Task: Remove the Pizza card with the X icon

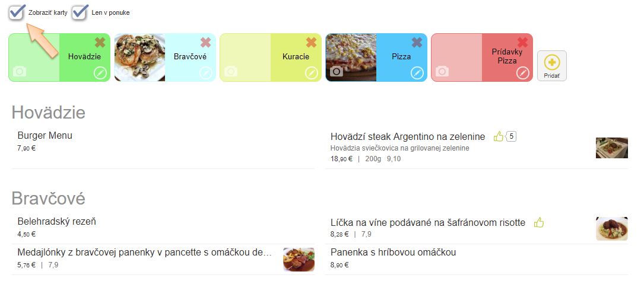Action: (x=417, y=42)
